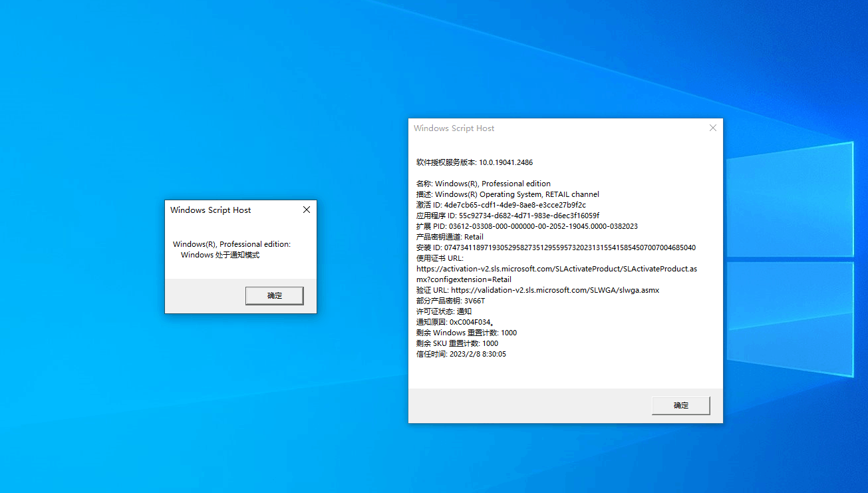The image size is (868, 493).
Task: Click the 应用程序 ID line
Action: tap(507, 216)
